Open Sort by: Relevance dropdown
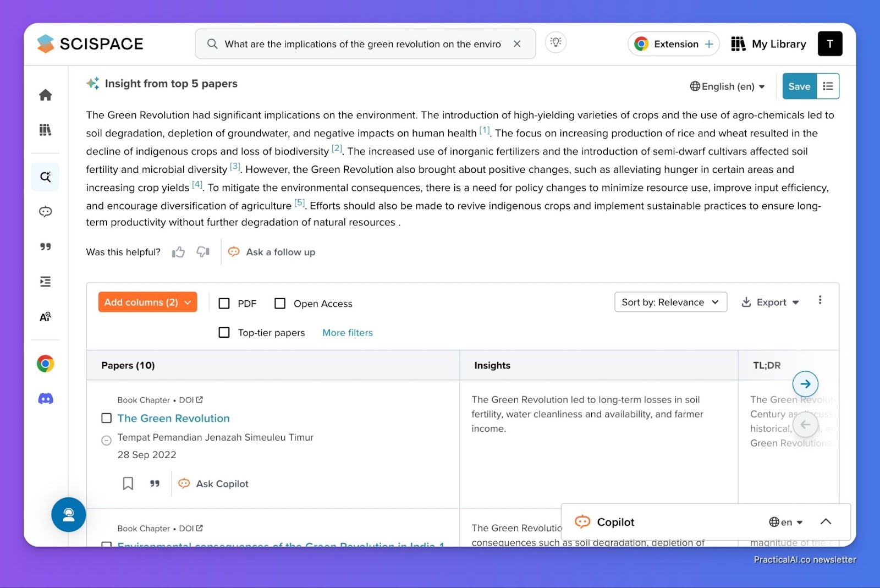Viewport: 880px width, 588px height. (670, 302)
